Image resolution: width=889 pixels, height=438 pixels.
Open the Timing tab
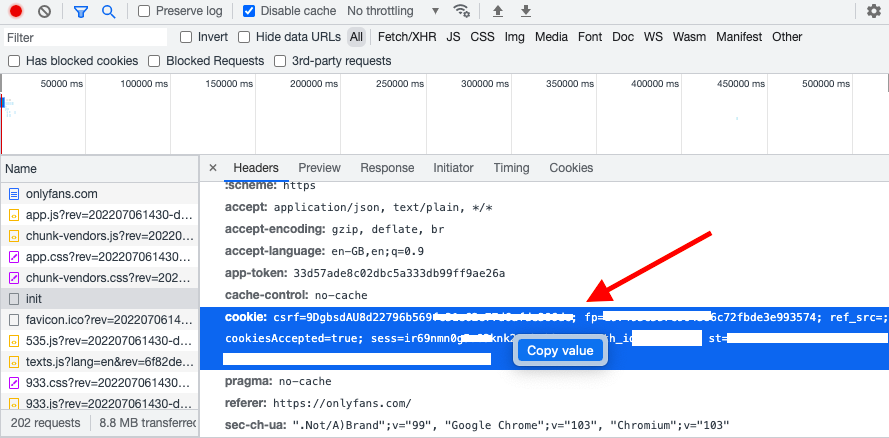click(511, 168)
